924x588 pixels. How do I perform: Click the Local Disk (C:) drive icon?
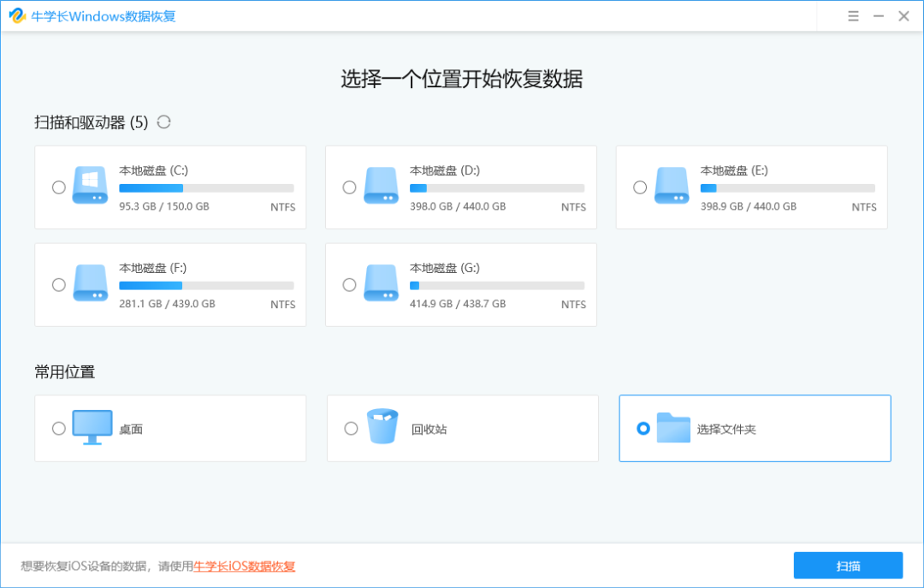(90, 186)
